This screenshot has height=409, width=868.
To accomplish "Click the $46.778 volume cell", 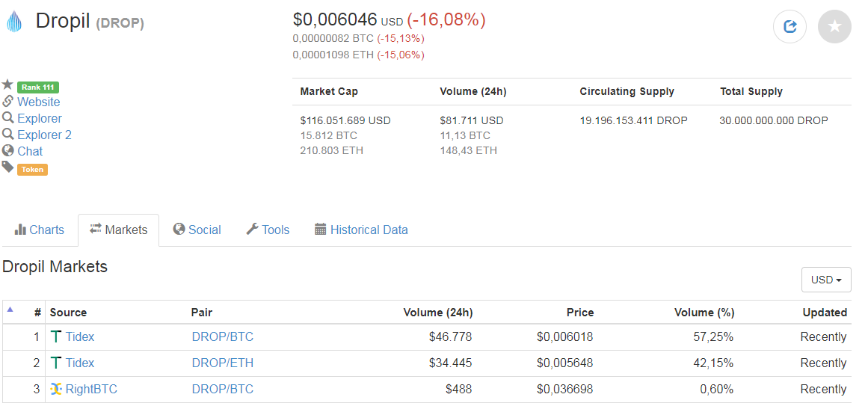I will 451,336.
